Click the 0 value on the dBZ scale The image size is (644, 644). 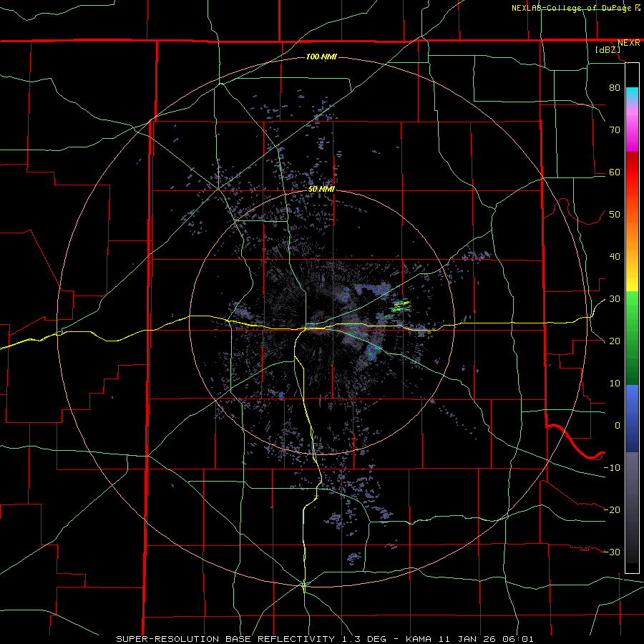pyautogui.click(x=618, y=426)
